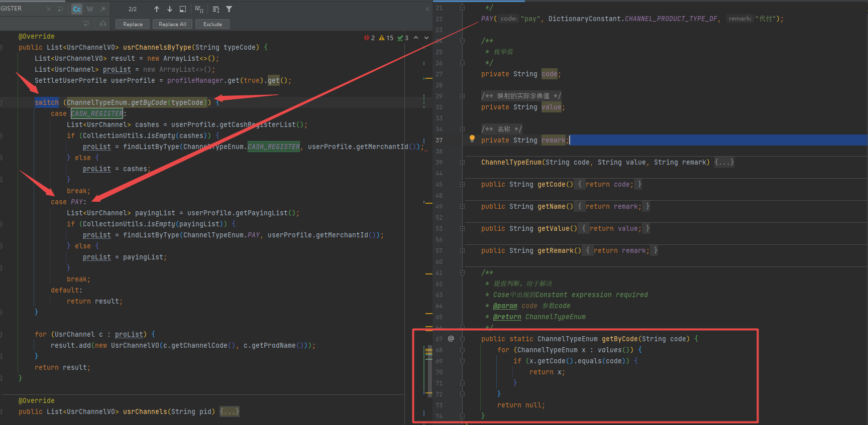Click 'return null;' statement on line 73
The image size is (868, 425).
coord(521,405)
